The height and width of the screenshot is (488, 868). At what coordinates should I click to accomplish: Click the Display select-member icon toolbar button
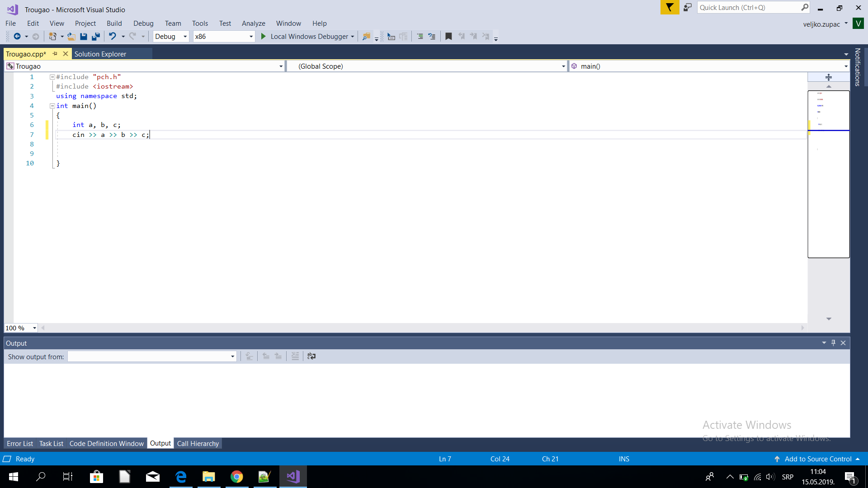(392, 37)
